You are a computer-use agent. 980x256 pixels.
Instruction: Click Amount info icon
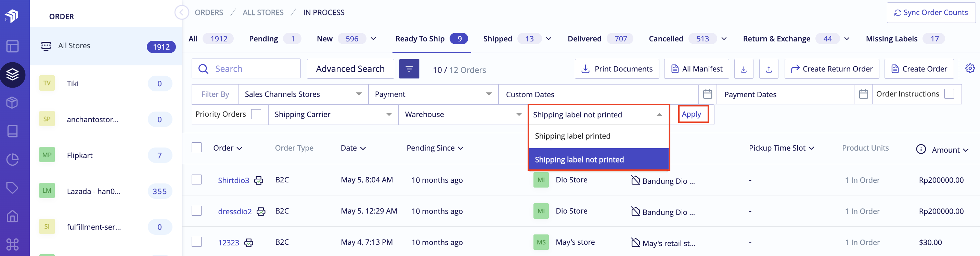click(x=921, y=149)
